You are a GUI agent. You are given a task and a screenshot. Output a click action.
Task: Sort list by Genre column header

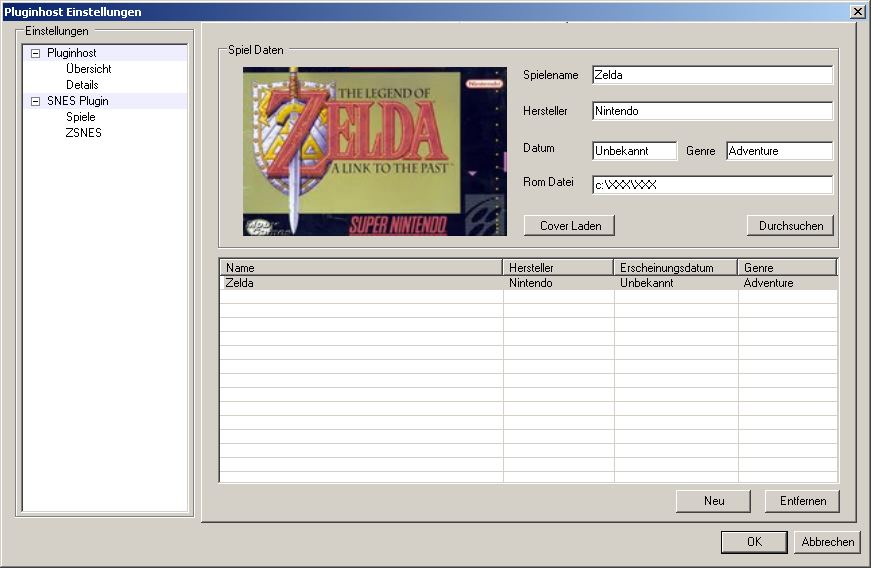click(x=787, y=268)
